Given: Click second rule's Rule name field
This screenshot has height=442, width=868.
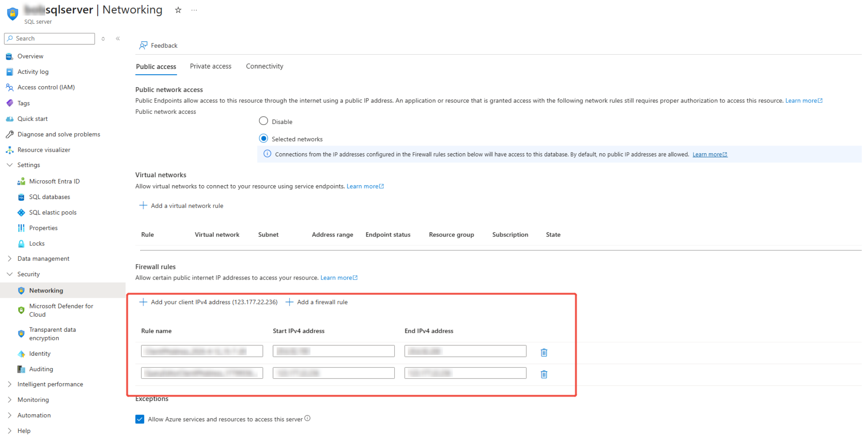Looking at the screenshot, I should (202, 373).
